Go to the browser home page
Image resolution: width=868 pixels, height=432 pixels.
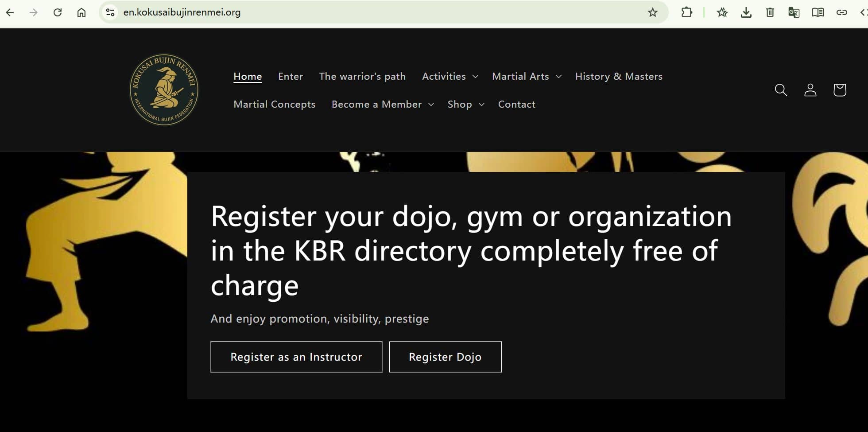(x=81, y=12)
